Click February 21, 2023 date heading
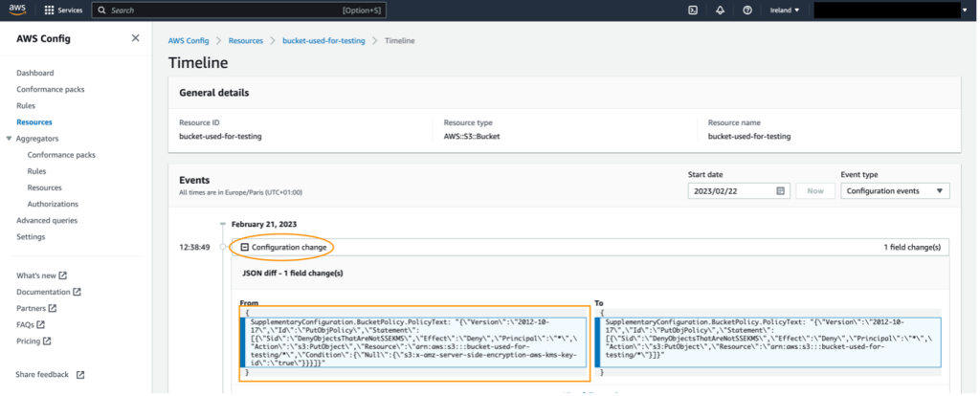Screen dimensions: 980x396 tap(264, 224)
